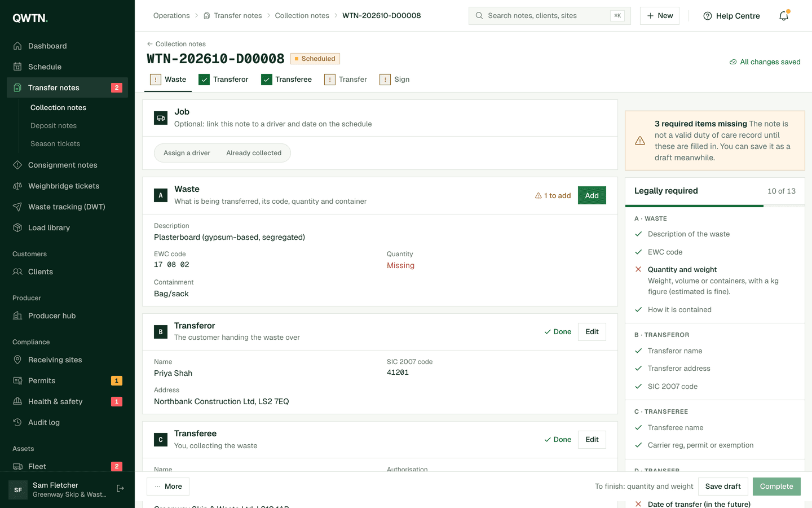
Task: Switch to the Sign step tab
Action: pyautogui.click(x=395, y=80)
